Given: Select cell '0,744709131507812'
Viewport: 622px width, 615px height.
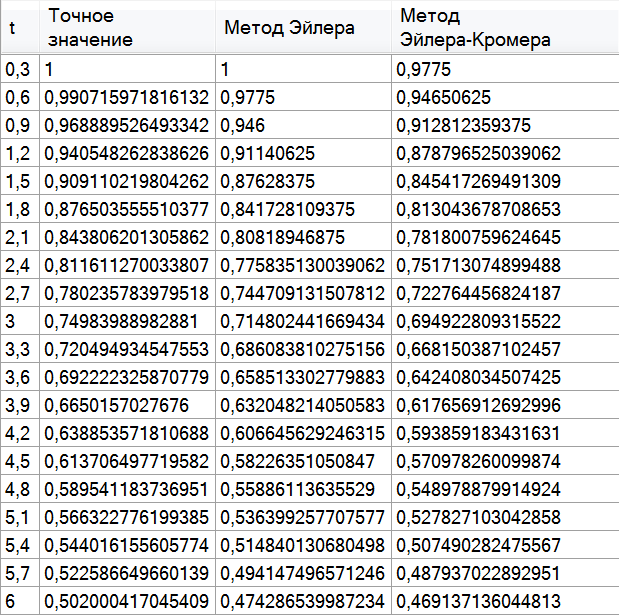Looking at the screenshot, I should (x=303, y=293).
